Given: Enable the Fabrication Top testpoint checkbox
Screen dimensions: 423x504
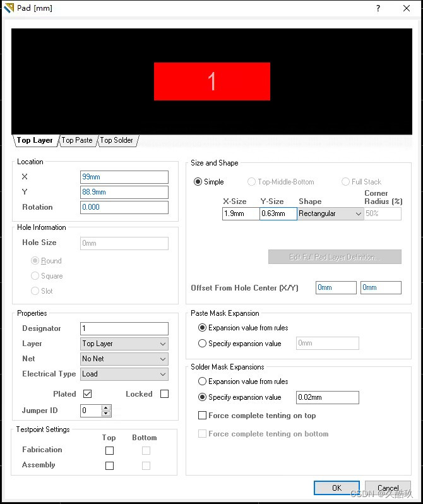Looking at the screenshot, I should click(x=110, y=450).
